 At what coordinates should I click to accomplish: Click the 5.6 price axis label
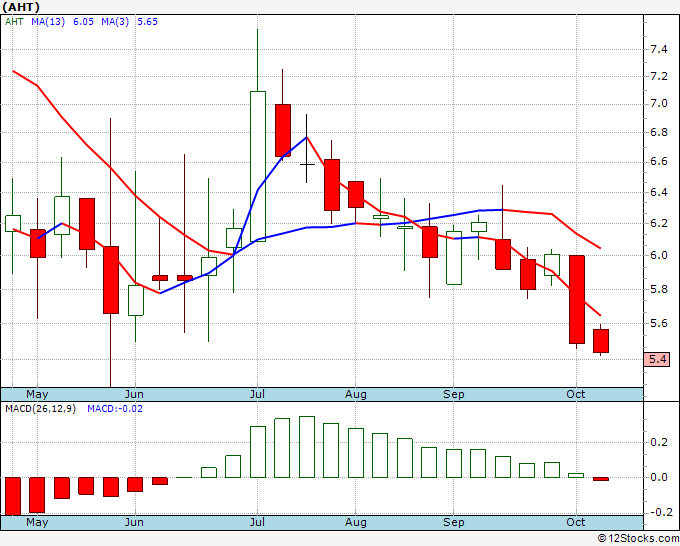[659, 323]
